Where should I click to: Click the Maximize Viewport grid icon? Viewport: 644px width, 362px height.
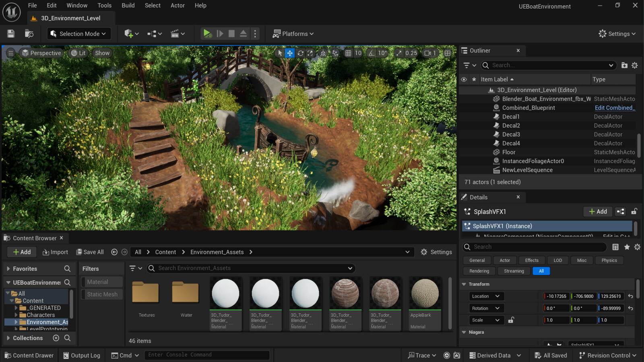coord(448,53)
